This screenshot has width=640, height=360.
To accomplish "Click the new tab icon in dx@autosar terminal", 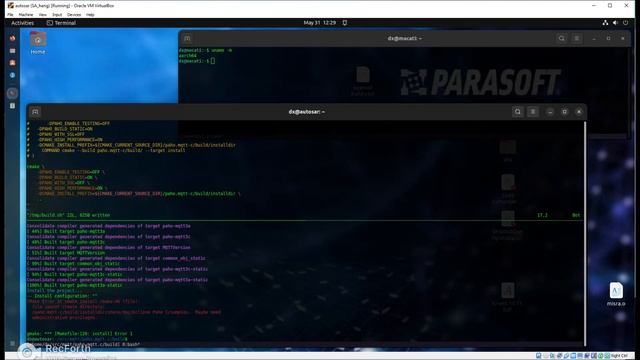I will [35, 111].
